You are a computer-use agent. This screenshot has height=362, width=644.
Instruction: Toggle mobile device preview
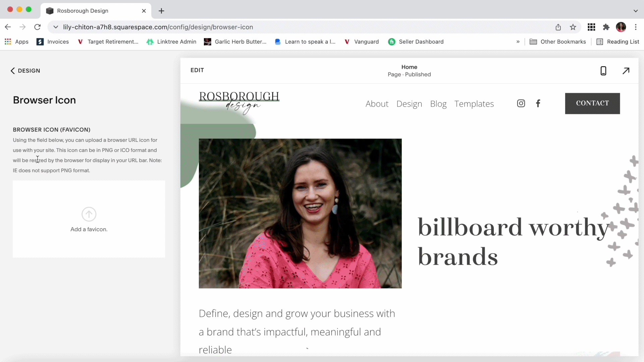tap(603, 71)
